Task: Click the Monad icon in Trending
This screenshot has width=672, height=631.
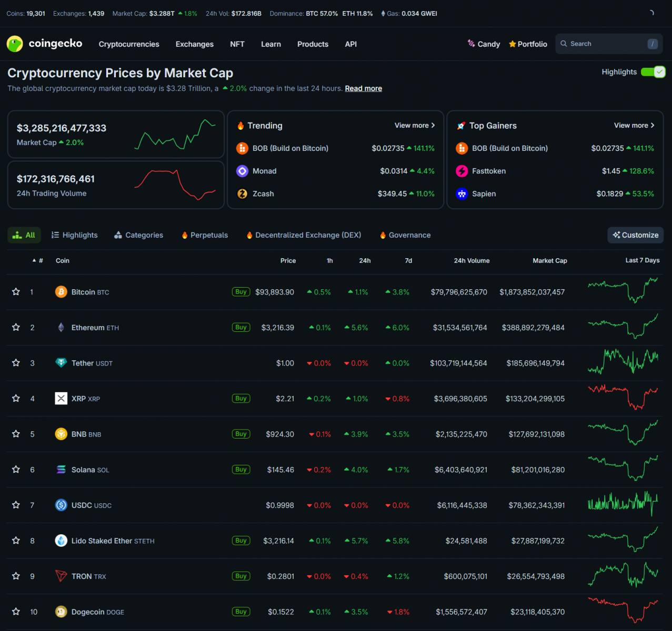Action: click(242, 171)
